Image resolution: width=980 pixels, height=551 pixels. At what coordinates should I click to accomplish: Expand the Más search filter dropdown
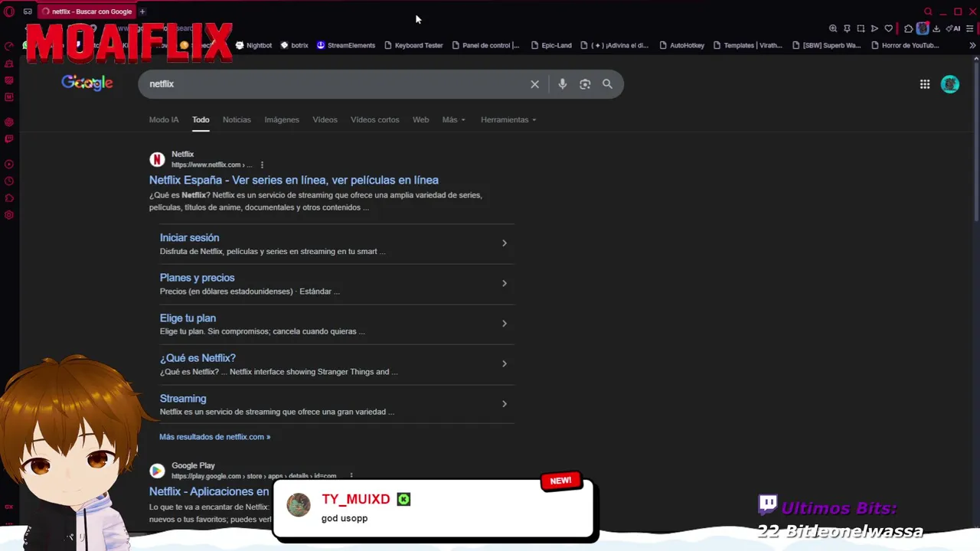coord(454,119)
